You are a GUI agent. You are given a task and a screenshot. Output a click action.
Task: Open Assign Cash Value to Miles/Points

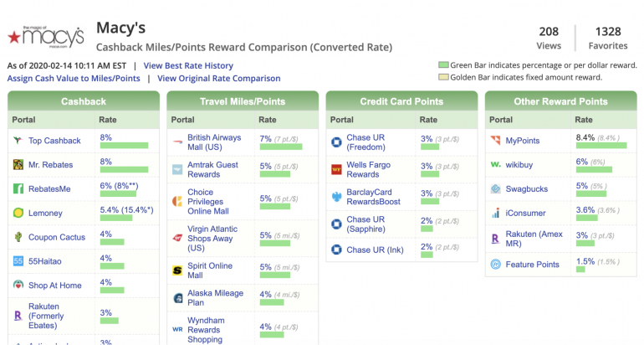pyautogui.click(x=74, y=79)
